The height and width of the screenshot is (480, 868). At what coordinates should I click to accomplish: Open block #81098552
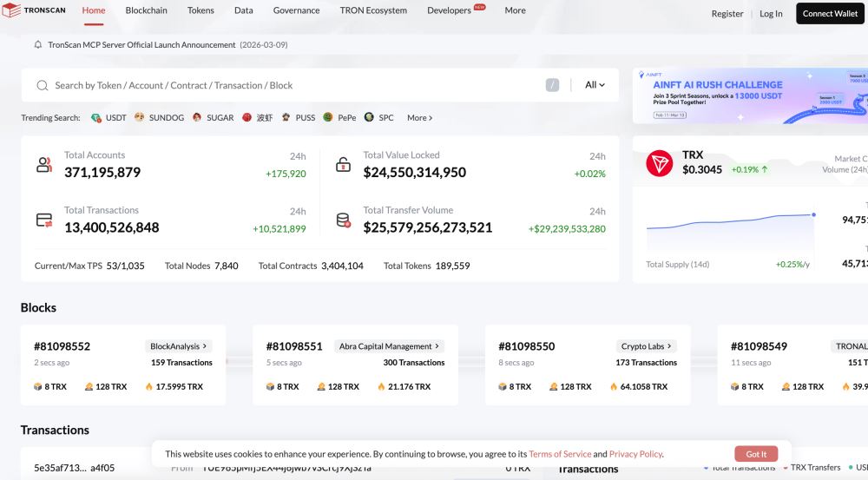click(x=62, y=346)
